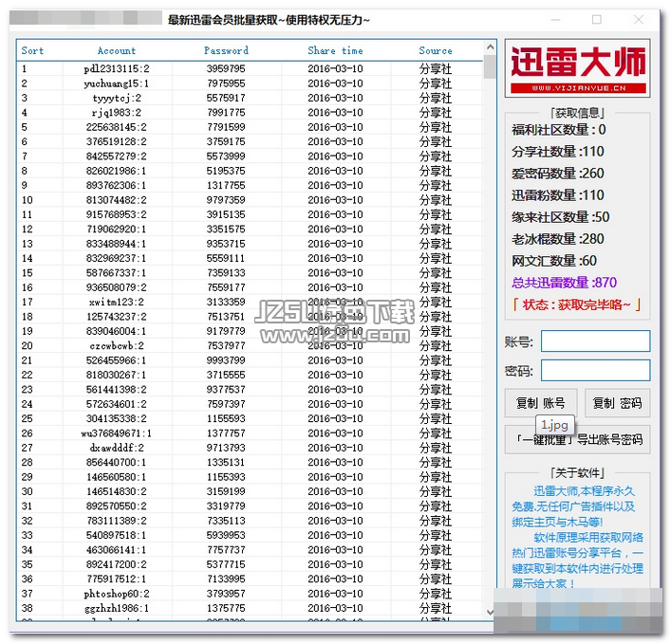Focus the 账号 input field
Image resolution: width=671 pixels, height=644 pixels.
(595, 340)
